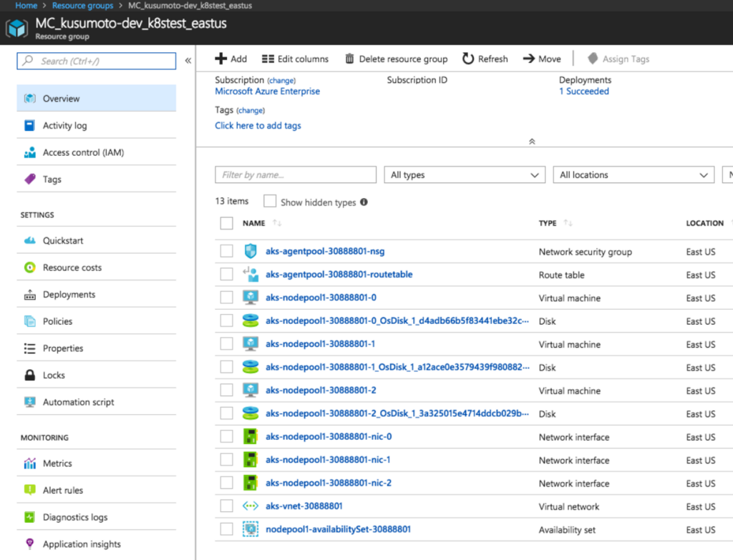The width and height of the screenshot is (733, 560).
Task: Go to Home in the breadcrumb
Action: pos(26,6)
